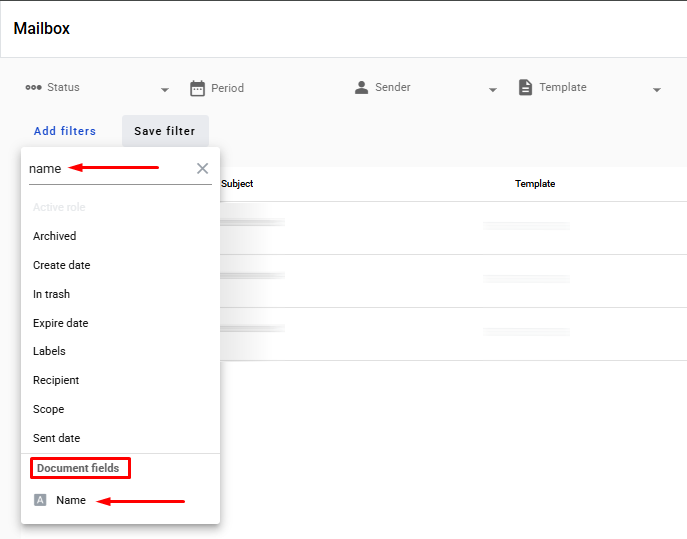The image size is (687, 539).
Task: Select the Labels filter option
Action: click(x=50, y=351)
